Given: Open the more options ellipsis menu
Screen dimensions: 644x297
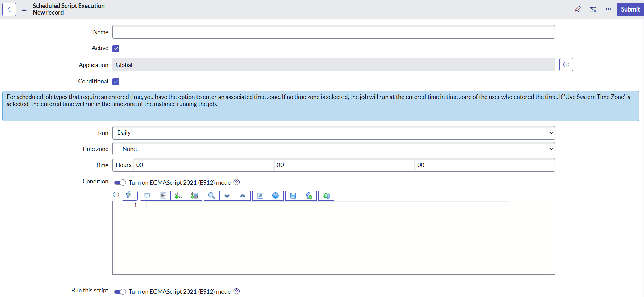Looking at the screenshot, I should 608,9.
